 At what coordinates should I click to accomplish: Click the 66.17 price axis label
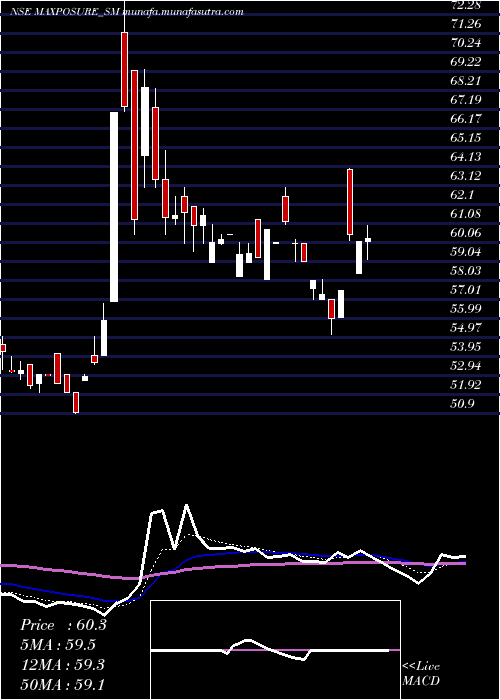click(x=466, y=119)
